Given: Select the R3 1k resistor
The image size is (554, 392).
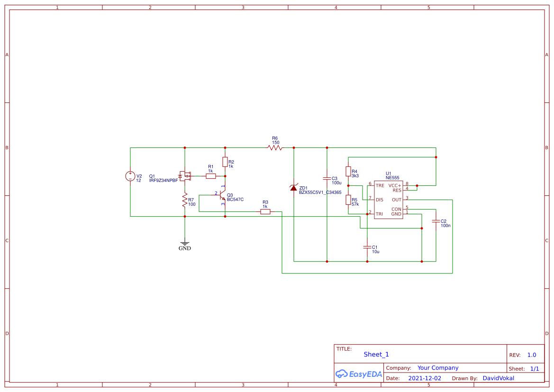Looking at the screenshot, I should tap(265, 212).
